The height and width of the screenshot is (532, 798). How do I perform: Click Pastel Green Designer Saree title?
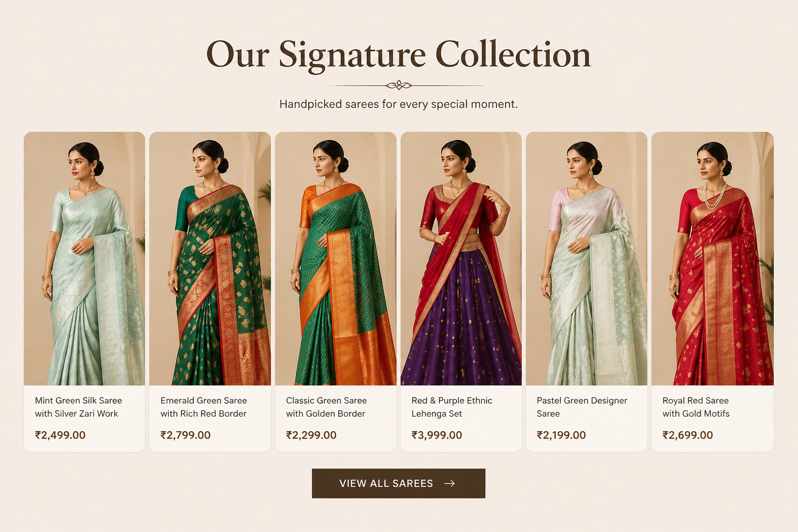(x=582, y=407)
